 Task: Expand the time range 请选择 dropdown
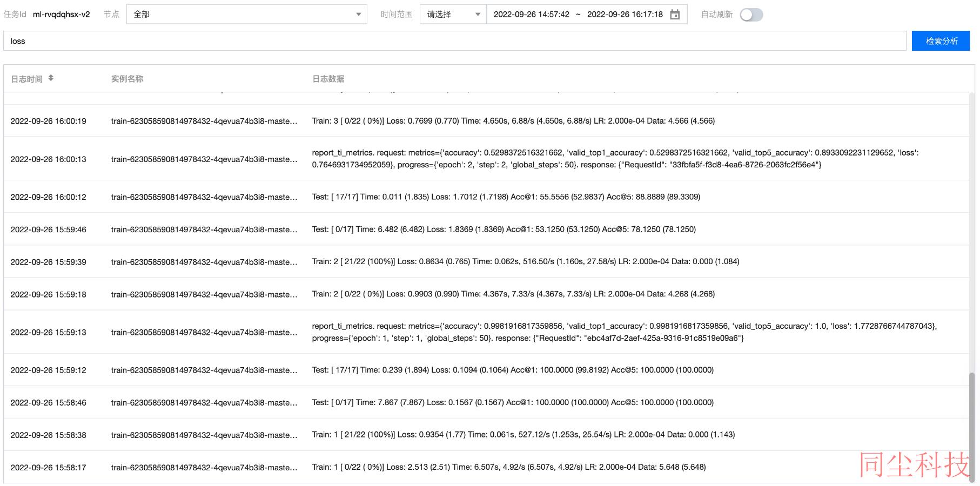click(453, 15)
